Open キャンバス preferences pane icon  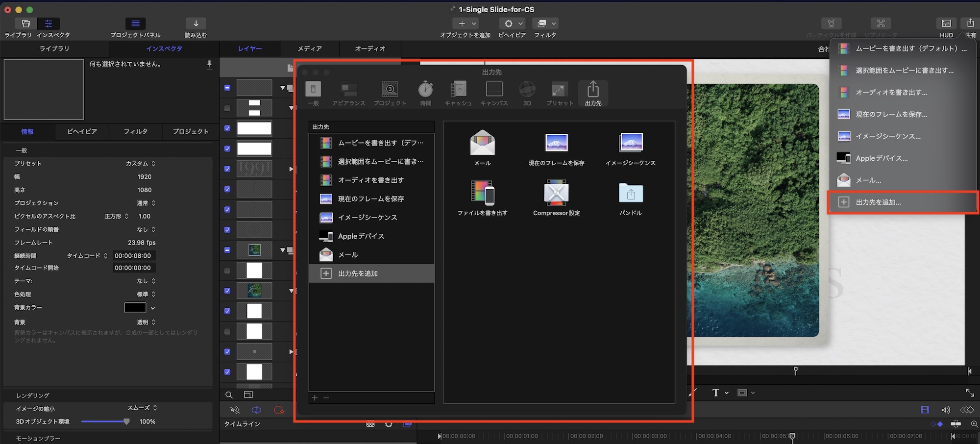[x=494, y=93]
